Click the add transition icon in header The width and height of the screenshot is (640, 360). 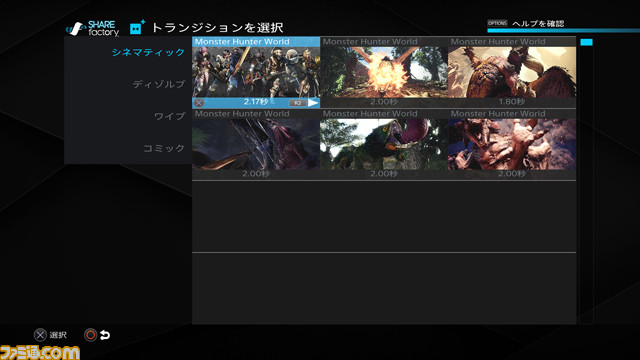coord(137,27)
